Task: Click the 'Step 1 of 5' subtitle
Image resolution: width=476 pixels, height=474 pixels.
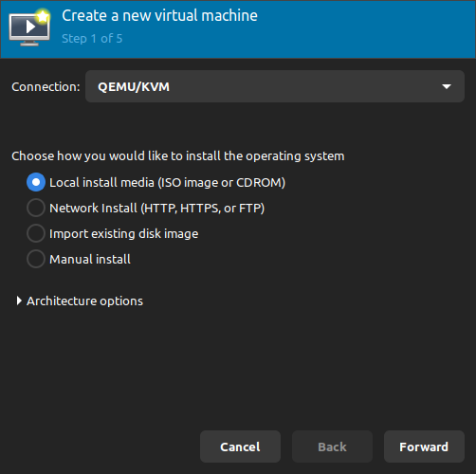Action: point(92,39)
